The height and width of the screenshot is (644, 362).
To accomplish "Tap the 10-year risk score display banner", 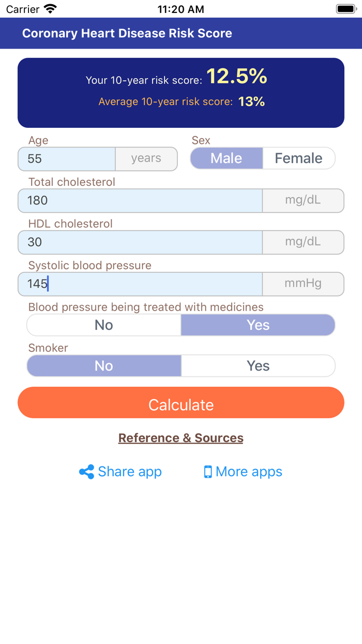I will [x=180, y=92].
